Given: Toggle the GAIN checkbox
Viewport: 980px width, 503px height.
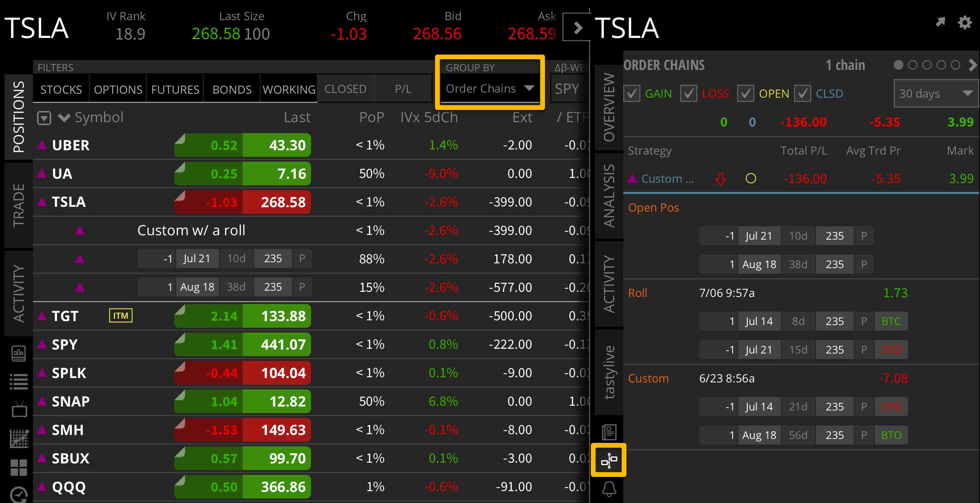Looking at the screenshot, I should tap(632, 93).
